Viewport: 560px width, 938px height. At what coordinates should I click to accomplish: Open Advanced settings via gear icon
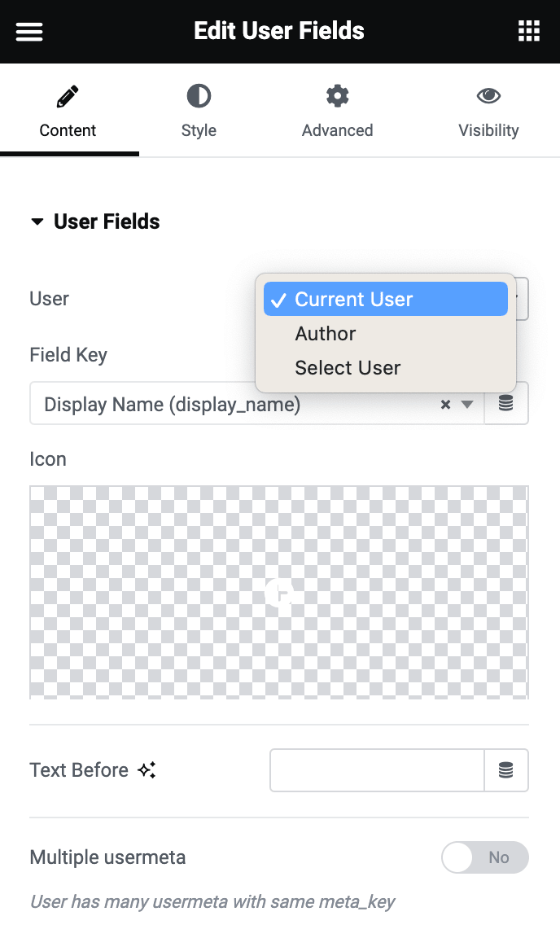click(337, 95)
